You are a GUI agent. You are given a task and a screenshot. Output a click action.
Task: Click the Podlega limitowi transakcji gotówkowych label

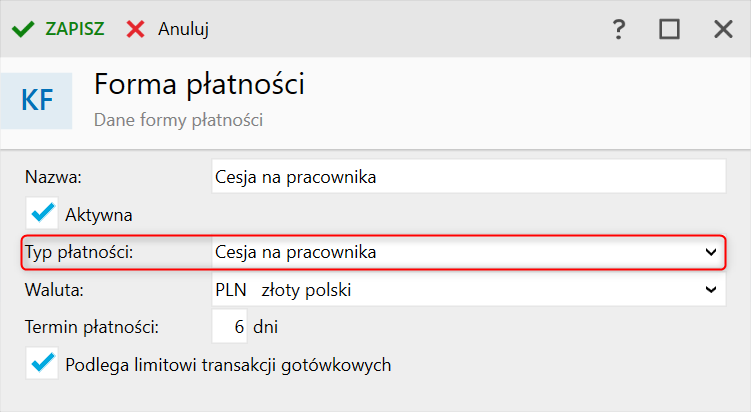[228, 365]
